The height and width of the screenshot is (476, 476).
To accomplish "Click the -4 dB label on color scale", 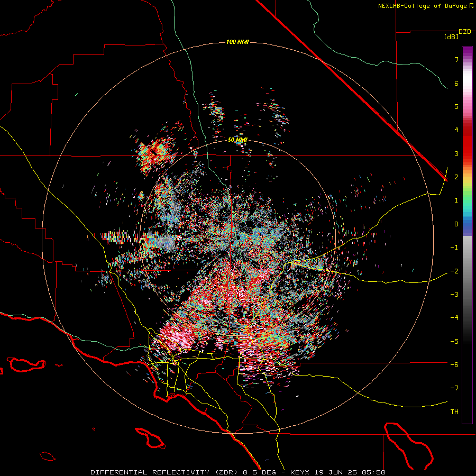I will [x=454, y=318].
